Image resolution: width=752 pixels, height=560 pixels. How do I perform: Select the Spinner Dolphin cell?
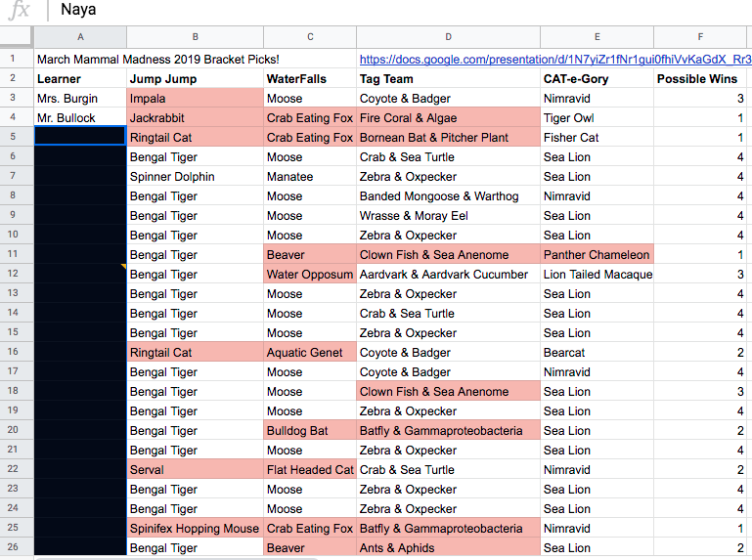coord(196,177)
